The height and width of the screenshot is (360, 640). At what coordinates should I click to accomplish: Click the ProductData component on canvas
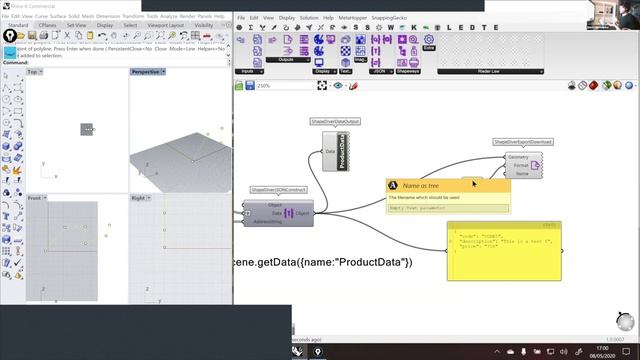coord(336,151)
